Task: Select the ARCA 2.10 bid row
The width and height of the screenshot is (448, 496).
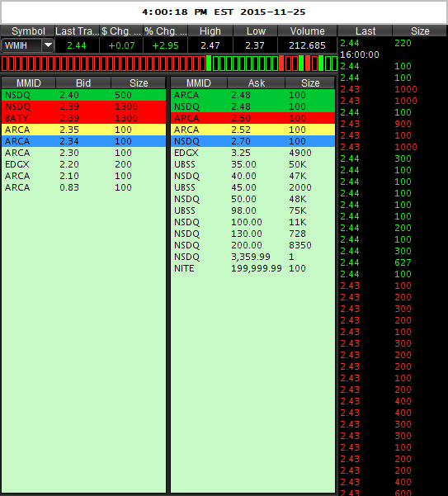Action: (84, 176)
